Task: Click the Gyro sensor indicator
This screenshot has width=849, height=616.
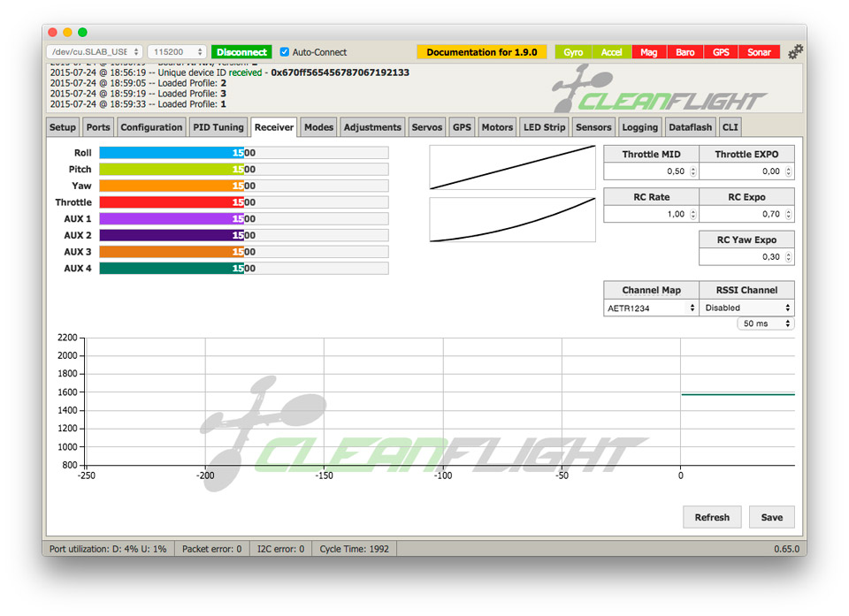Action: (573, 52)
